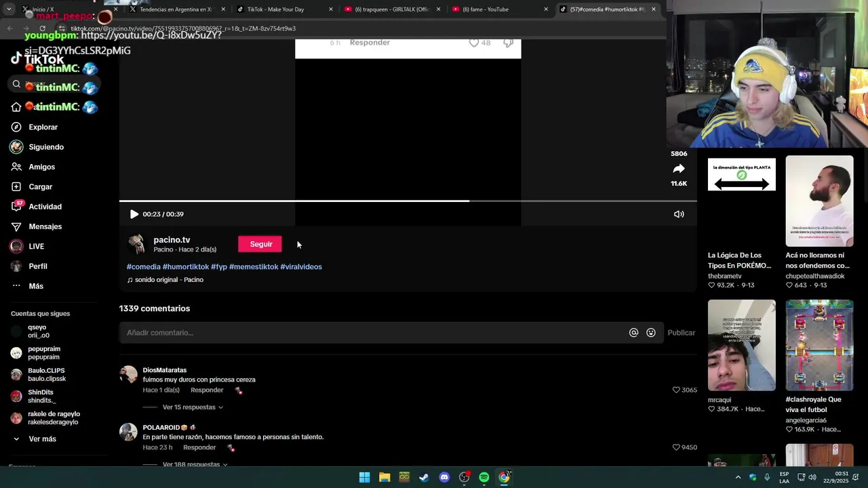The height and width of the screenshot is (488, 868).
Task: Click microphone icon in system tray
Action: [x=767, y=477]
